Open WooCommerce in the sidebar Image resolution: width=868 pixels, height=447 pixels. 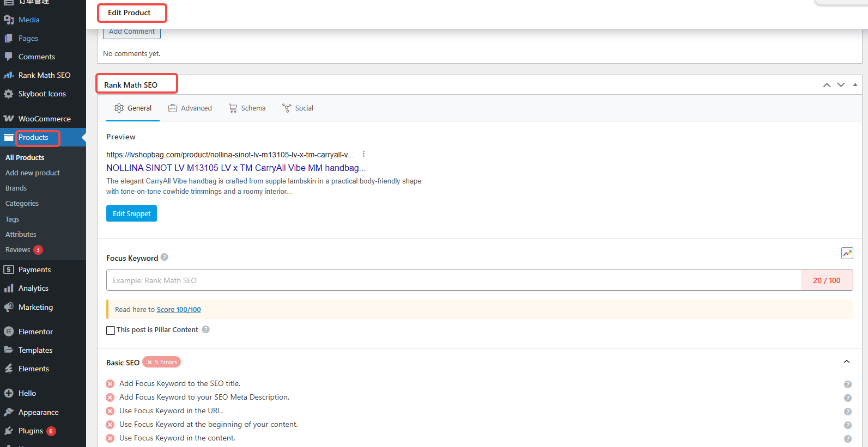[44, 119]
